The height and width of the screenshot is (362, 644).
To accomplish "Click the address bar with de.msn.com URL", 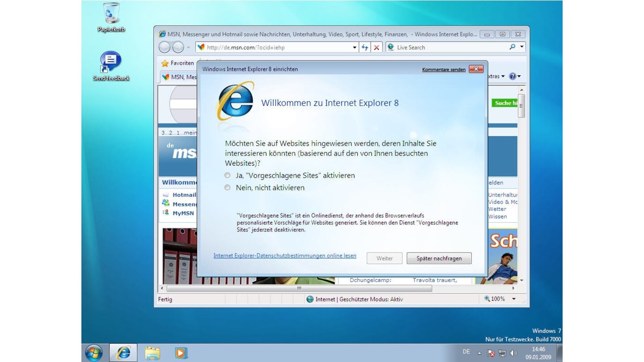I will [274, 47].
